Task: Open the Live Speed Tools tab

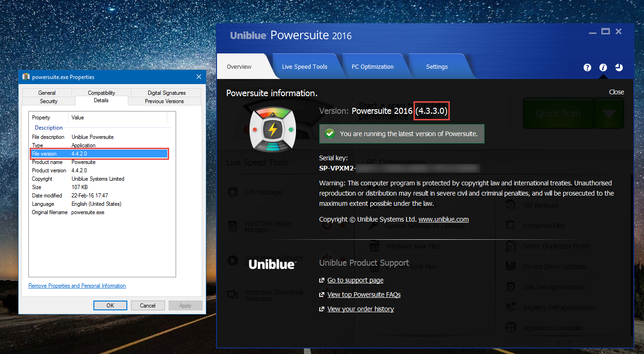Action: pyautogui.click(x=305, y=66)
